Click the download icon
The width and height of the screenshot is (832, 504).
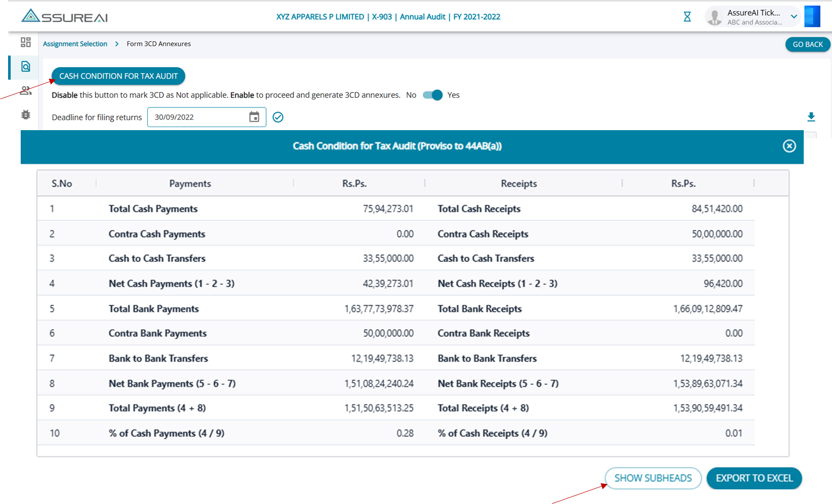[x=811, y=117]
